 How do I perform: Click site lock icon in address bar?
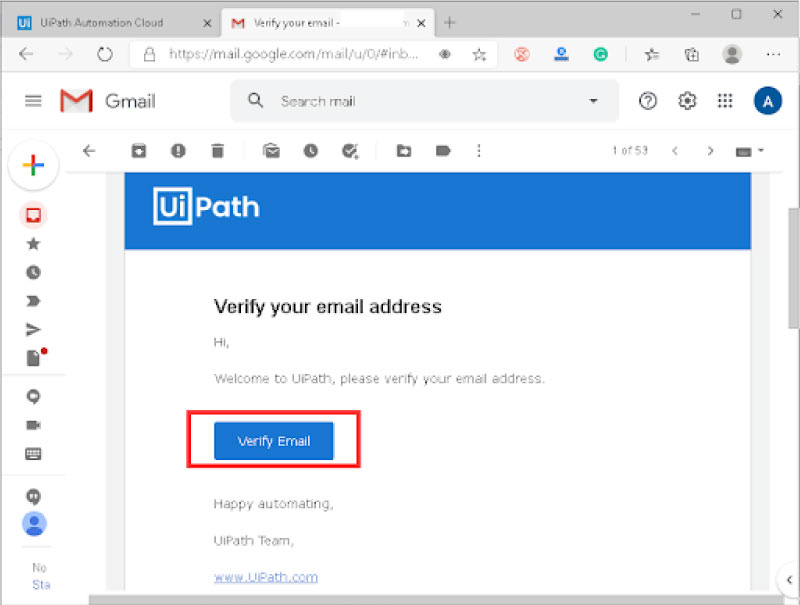point(149,54)
